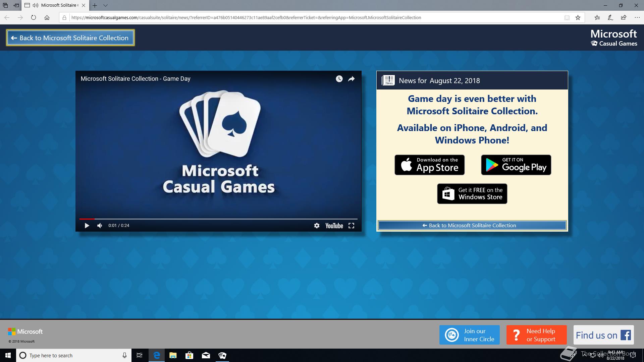Screen dimensions: 644x362
Task: Refresh the page in Edge
Action: click(x=34, y=17)
